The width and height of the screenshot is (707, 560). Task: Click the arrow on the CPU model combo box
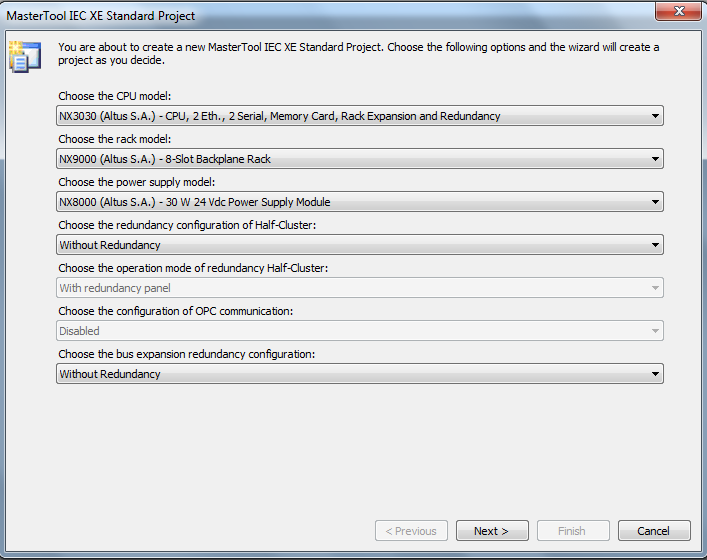point(655,116)
